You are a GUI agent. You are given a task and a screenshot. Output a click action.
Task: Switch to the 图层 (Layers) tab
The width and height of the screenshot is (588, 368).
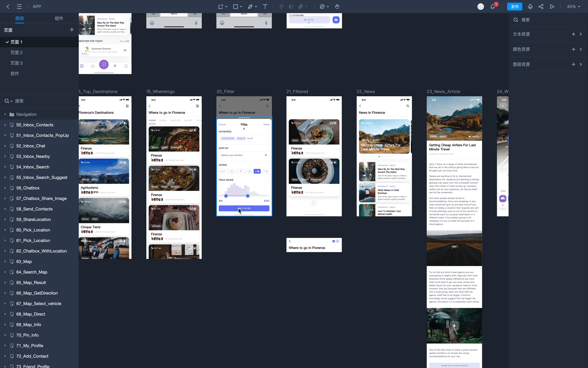(x=20, y=18)
